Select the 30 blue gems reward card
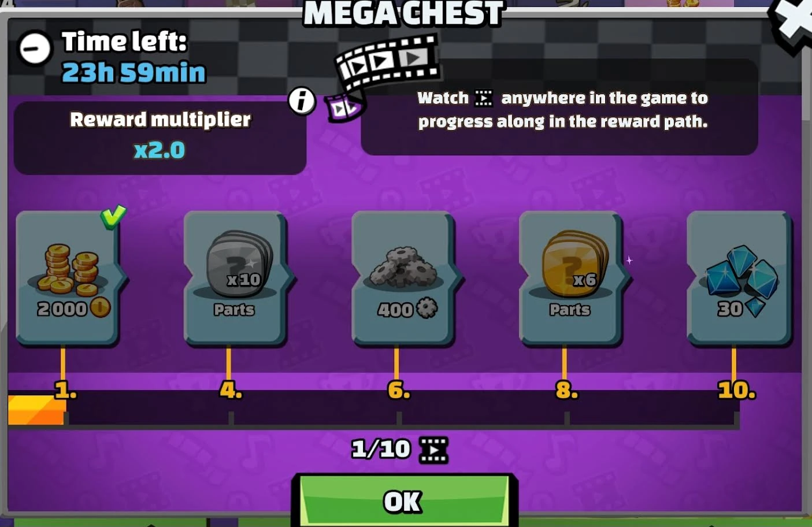Viewport: 812px width, 527px height. tap(739, 278)
